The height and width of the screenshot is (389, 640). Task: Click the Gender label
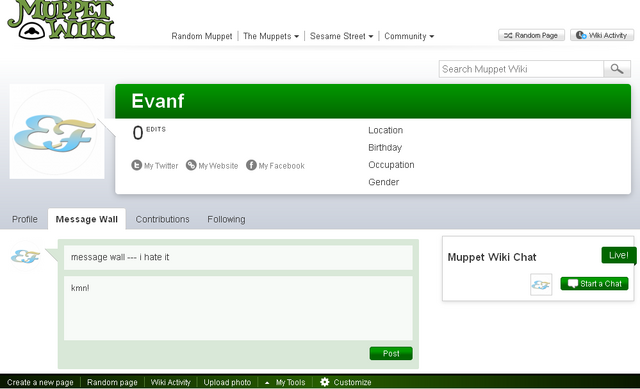click(383, 182)
